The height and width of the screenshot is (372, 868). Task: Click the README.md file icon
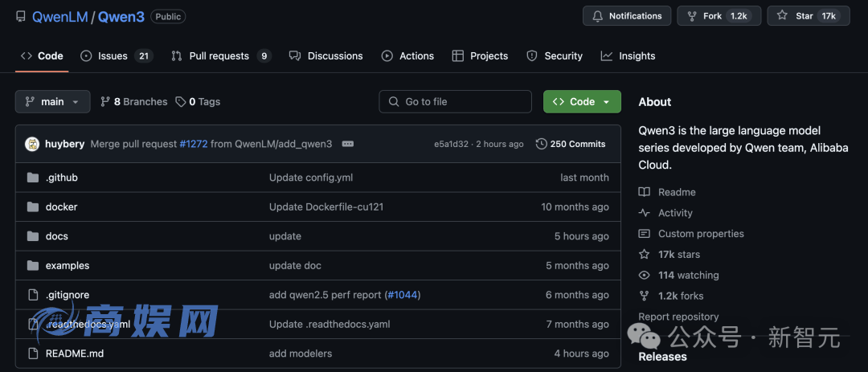tap(33, 354)
